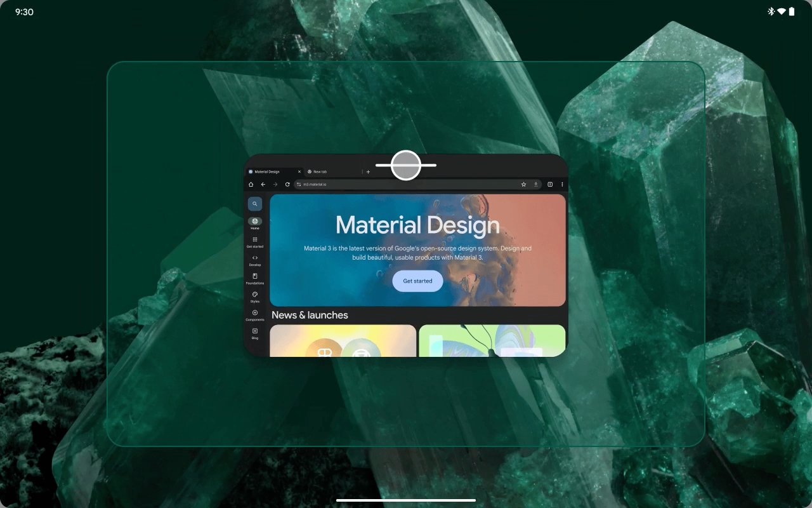The width and height of the screenshot is (812, 508).
Task: Click the battery icon in the status bar
Action: point(792,11)
